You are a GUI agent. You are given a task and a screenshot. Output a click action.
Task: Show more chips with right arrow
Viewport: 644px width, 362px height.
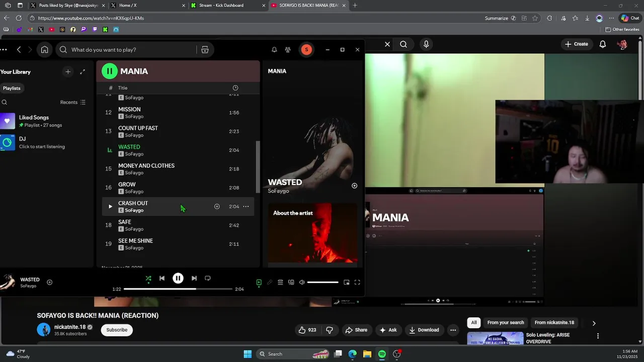[x=594, y=323]
